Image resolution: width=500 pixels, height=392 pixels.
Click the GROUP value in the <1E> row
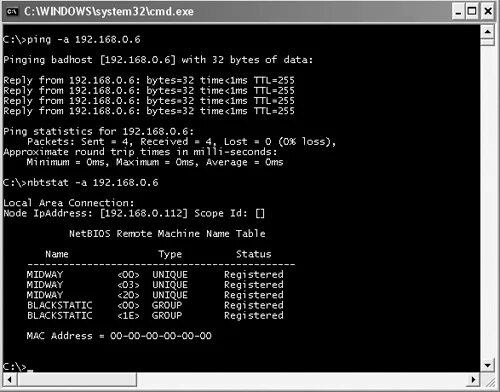click(167, 316)
